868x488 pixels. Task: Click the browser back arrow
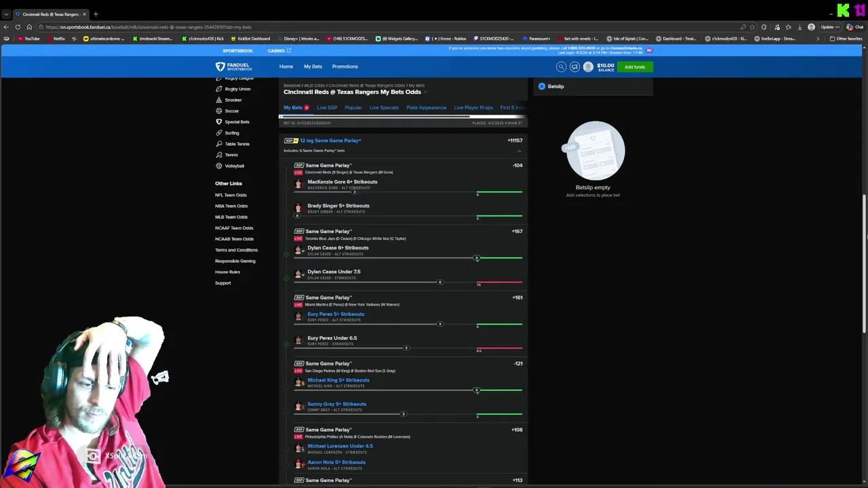click(x=7, y=27)
